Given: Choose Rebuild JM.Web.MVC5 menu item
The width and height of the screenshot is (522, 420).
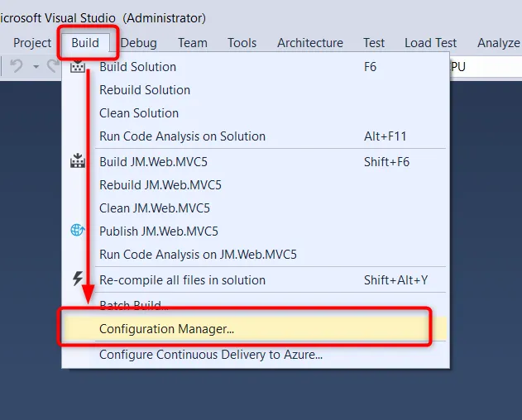Looking at the screenshot, I should (x=160, y=185).
